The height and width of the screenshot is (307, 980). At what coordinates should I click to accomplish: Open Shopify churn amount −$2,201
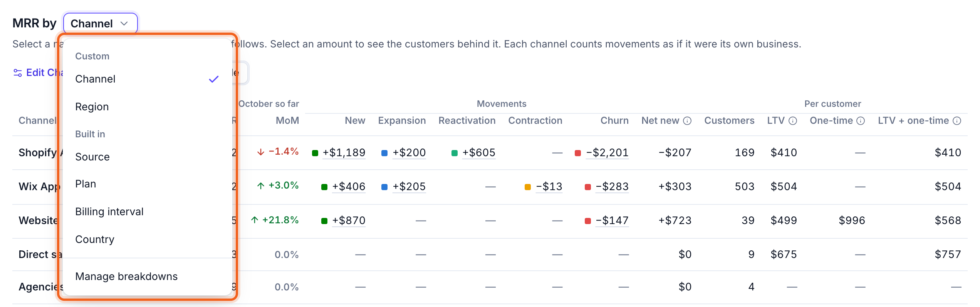click(607, 153)
